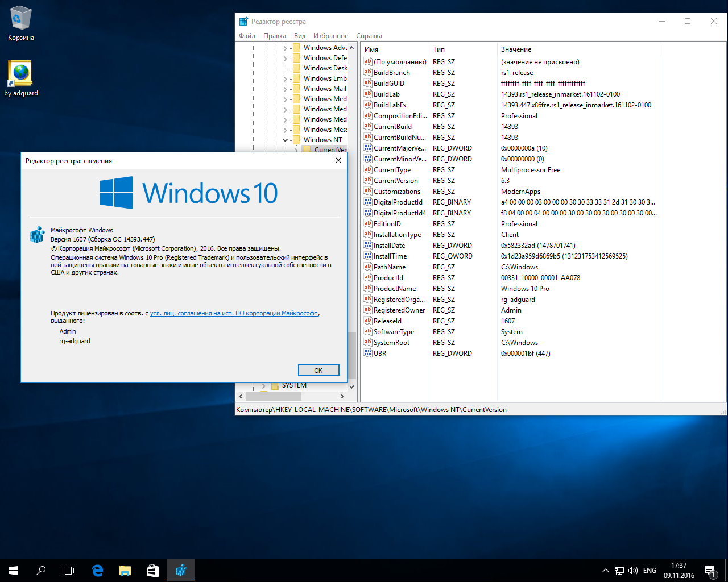Screen dimensions: 728x582
Task: Maximize the Registry Editor window
Action: (688, 21)
